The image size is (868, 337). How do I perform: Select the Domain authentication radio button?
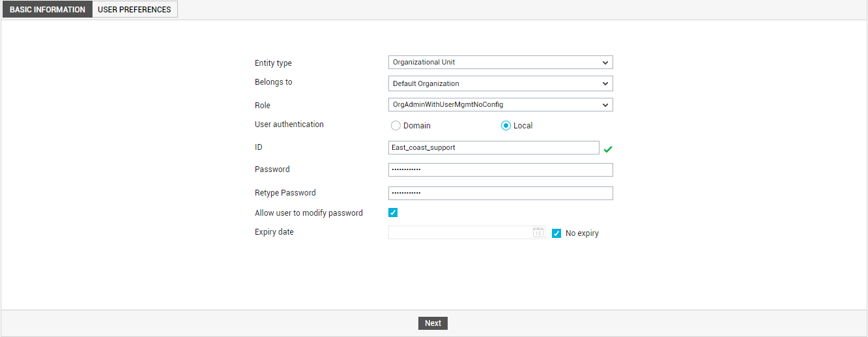(396, 126)
